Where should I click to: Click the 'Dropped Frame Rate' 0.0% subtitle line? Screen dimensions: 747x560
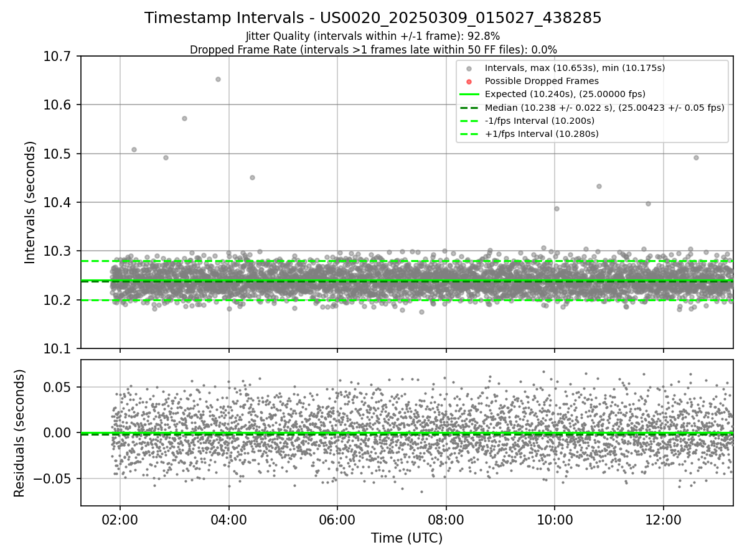373,49
